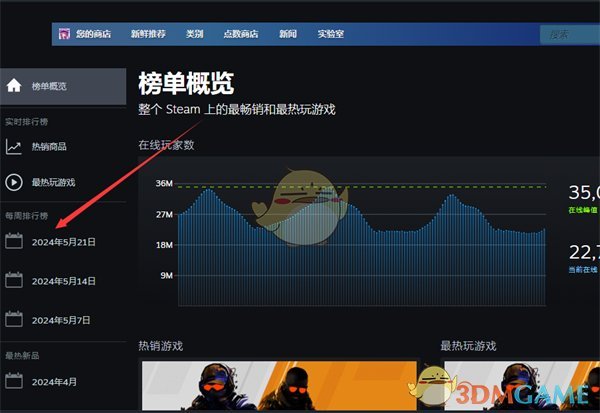Focus the store search field
Screen dimensions: 600x413
coord(569,35)
